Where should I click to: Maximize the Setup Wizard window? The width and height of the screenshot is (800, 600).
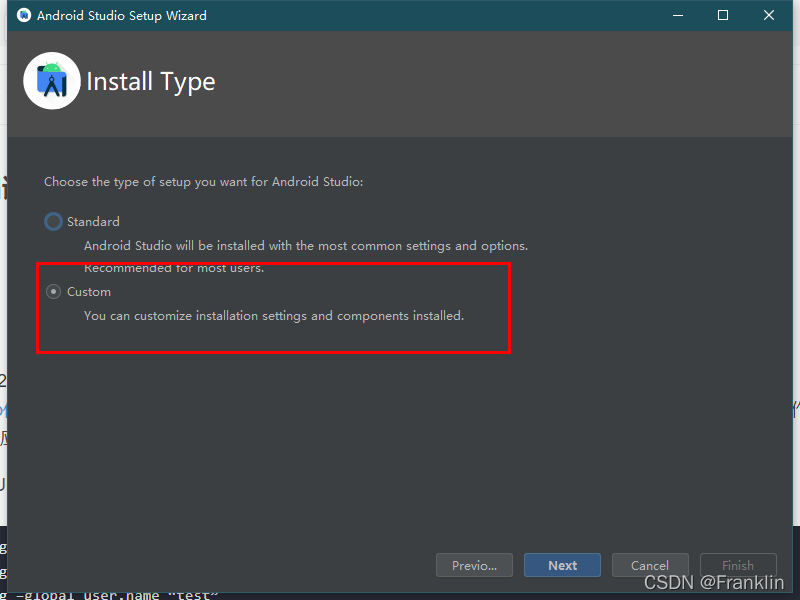pyautogui.click(x=723, y=15)
